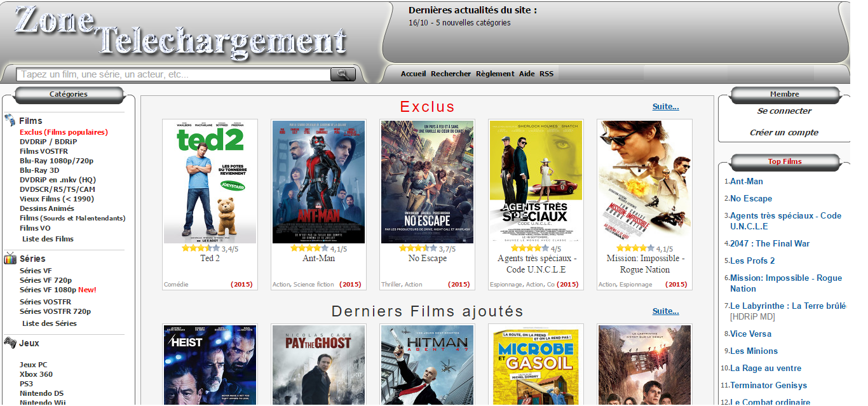The height and width of the screenshot is (406, 868).
Task: Click the Films category icon
Action: coord(10,120)
